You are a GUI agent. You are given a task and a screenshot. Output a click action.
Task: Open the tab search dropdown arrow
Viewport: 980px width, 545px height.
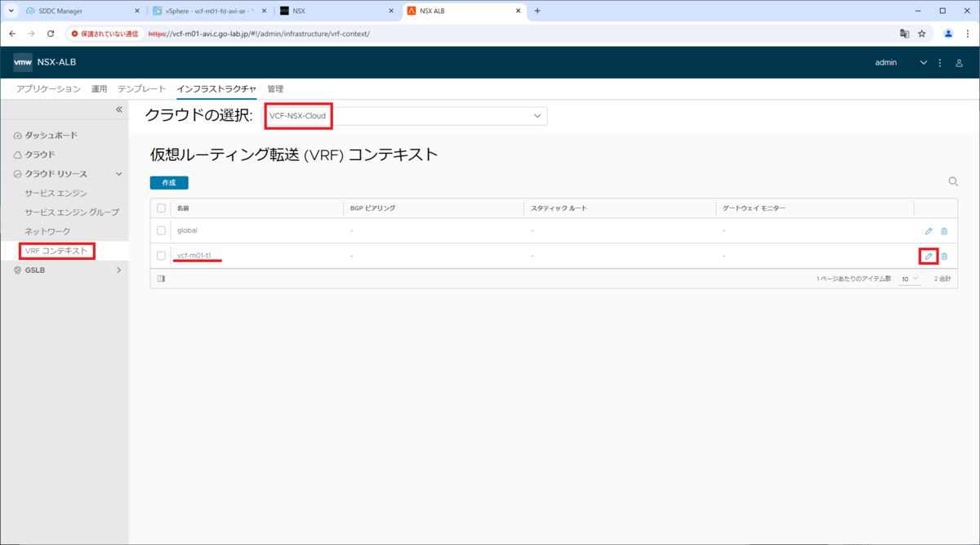coord(11,11)
